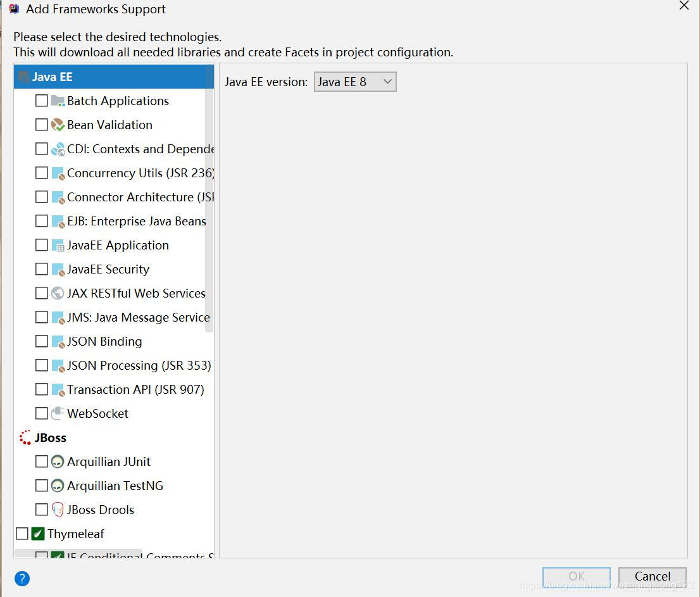The image size is (700, 597).
Task: Click the WebSocket plug icon
Action: point(58,414)
